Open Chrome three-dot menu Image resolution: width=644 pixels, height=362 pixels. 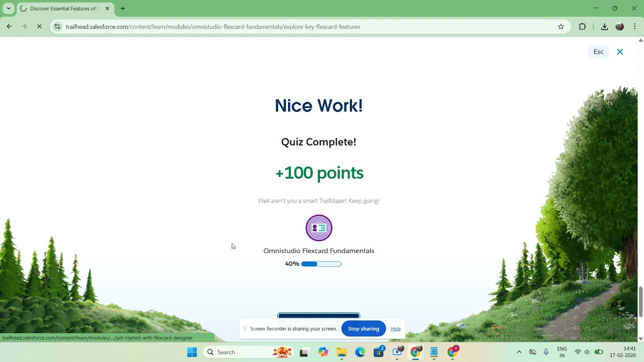click(x=635, y=27)
